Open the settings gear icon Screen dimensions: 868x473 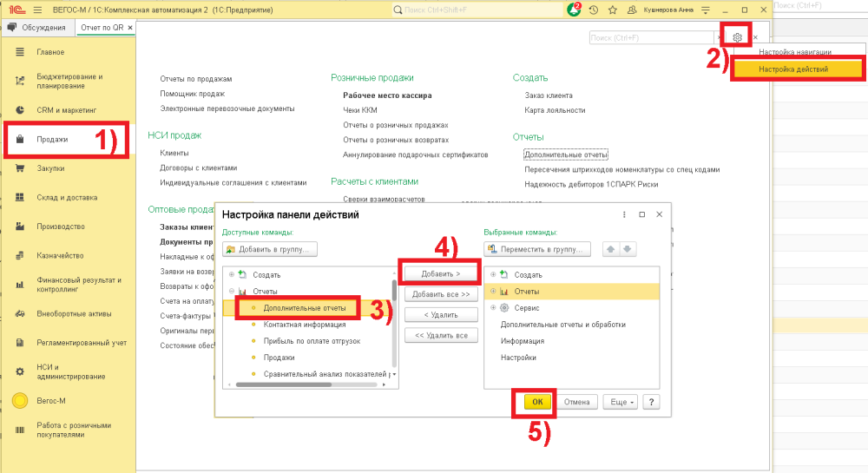(737, 38)
